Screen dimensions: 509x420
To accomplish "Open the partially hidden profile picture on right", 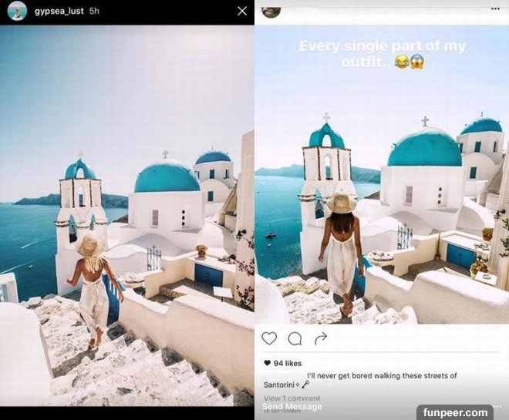I will [271, 12].
